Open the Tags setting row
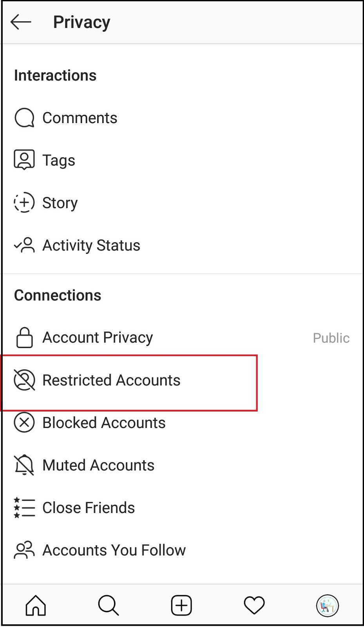The width and height of the screenshot is (364, 627). [58, 160]
